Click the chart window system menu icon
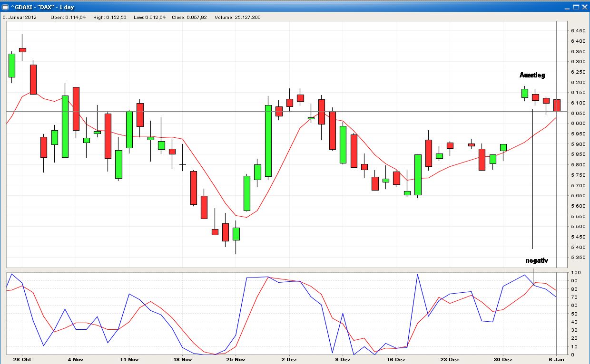This screenshot has height=364, width=590. 6,7
